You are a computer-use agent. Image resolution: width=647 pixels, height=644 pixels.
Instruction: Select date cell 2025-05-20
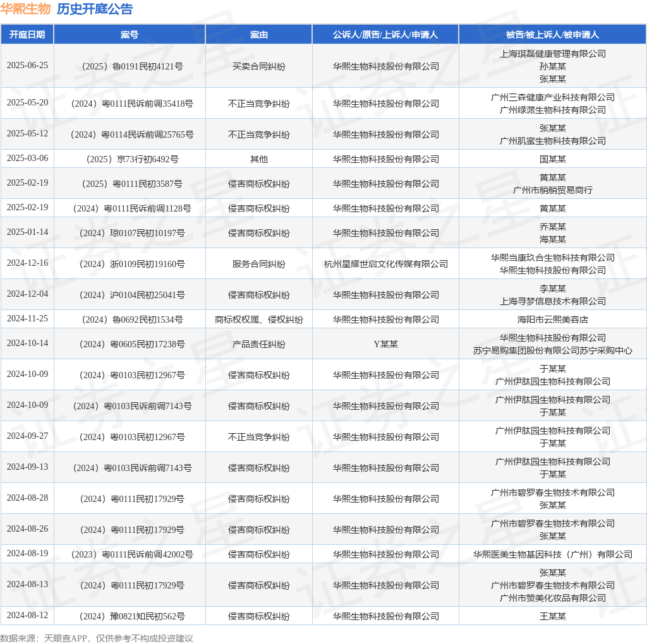pos(27,103)
